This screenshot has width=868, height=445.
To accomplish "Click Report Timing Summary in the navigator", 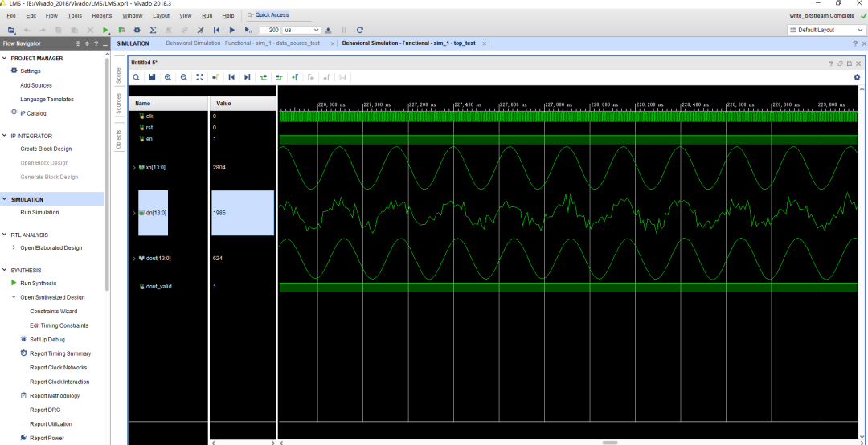I will (x=60, y=353).
